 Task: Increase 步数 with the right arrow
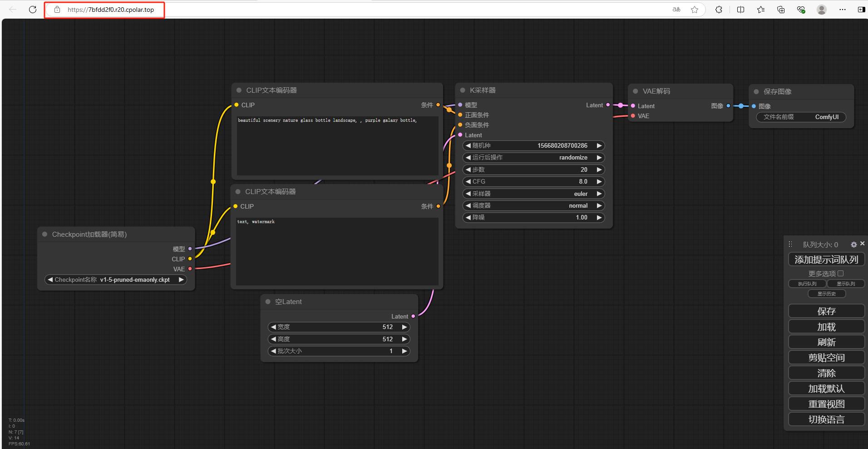coord(599,170)
